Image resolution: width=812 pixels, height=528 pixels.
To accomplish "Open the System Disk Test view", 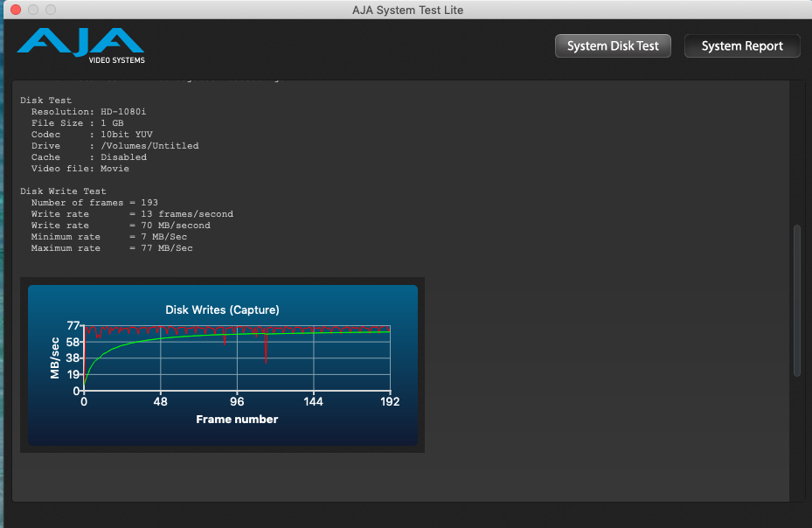I will pyautogui.click(x=613, y=46).
